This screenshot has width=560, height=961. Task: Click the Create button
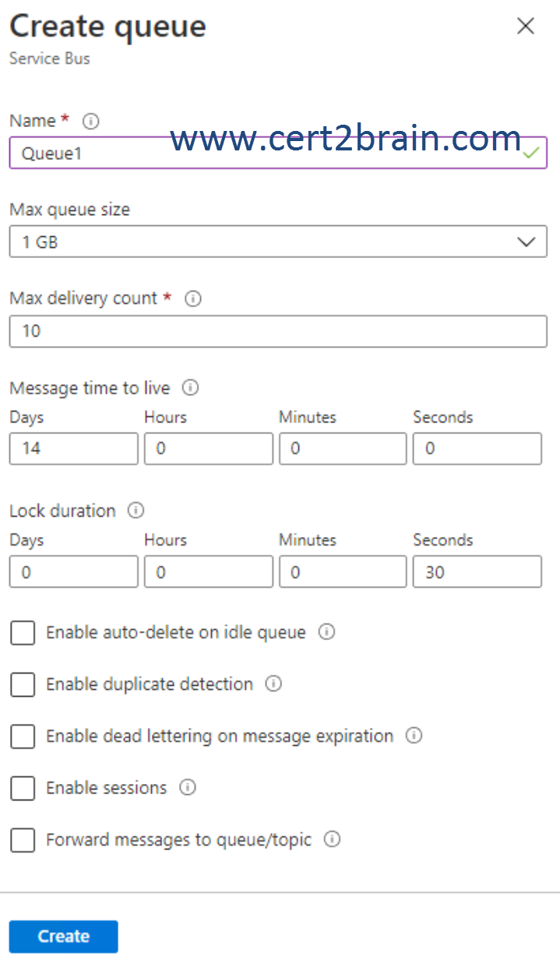[63, 936]
